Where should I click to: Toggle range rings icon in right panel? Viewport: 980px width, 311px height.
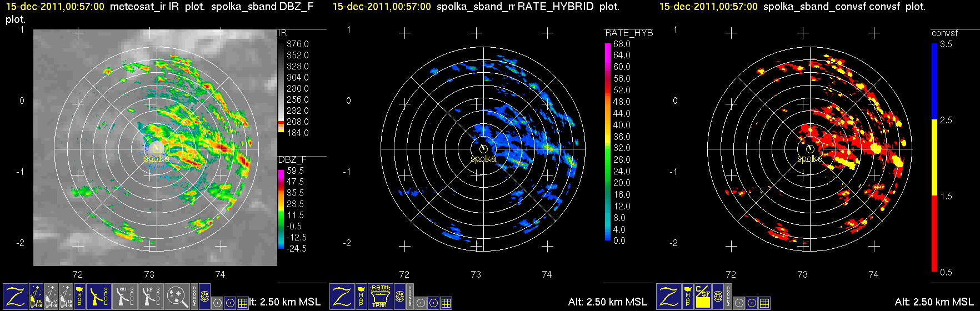[718, 297]
